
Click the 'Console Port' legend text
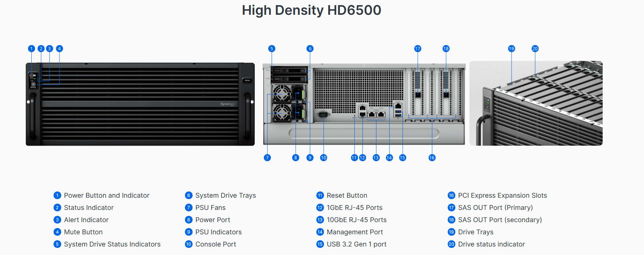tap(216, 244)
